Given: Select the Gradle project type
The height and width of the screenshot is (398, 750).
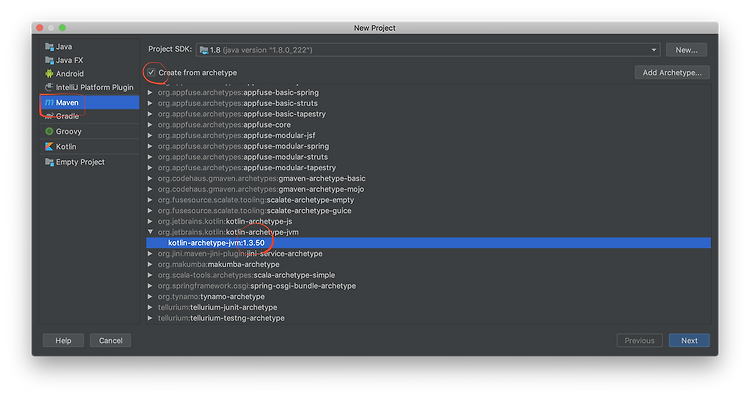Looking at the screenshot, I should [89, 116].
